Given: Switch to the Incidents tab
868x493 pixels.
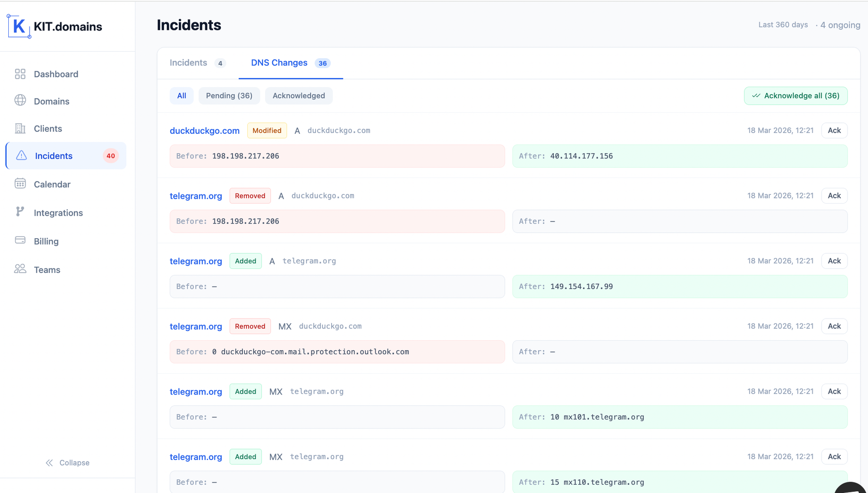Looking at the screenshot, I should 188,62.
